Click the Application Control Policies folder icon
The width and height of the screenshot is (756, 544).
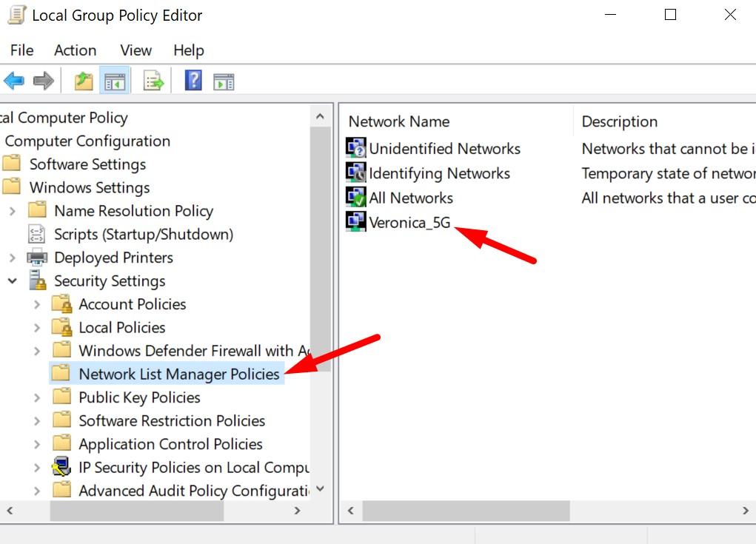click(x=61, y=443)
